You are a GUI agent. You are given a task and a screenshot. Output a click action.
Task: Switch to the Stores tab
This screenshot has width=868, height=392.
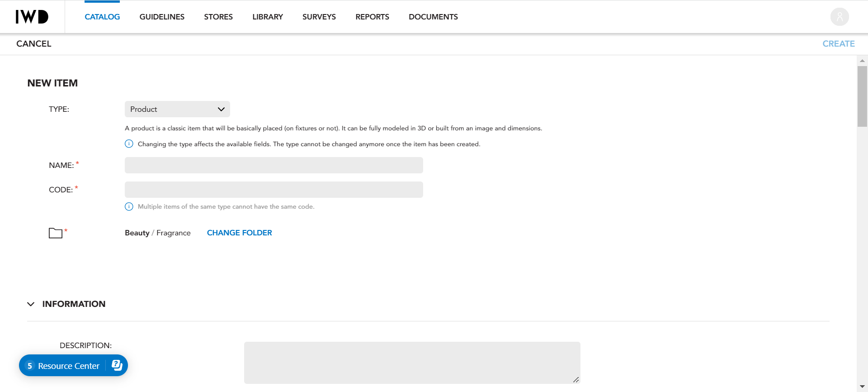coord(218,17)
